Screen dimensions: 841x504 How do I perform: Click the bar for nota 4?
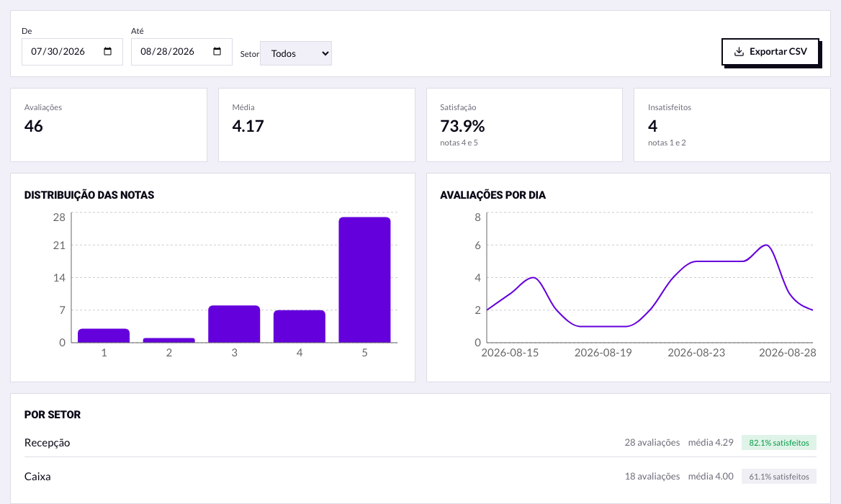(x=300, y=327)
